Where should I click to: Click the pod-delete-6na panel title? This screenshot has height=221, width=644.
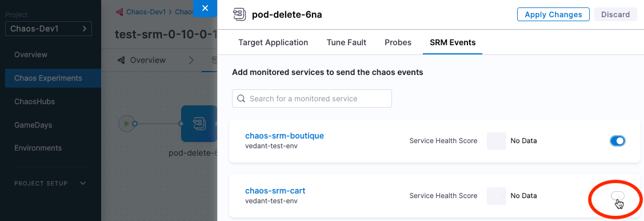coord(287,15)
